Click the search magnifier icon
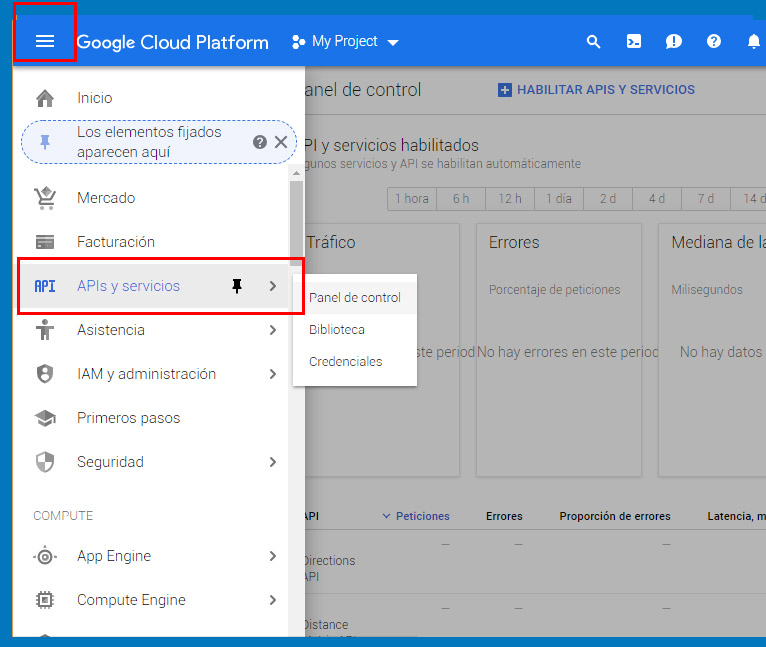The width and height of the screenshot is (766, 647). [593, 42]
